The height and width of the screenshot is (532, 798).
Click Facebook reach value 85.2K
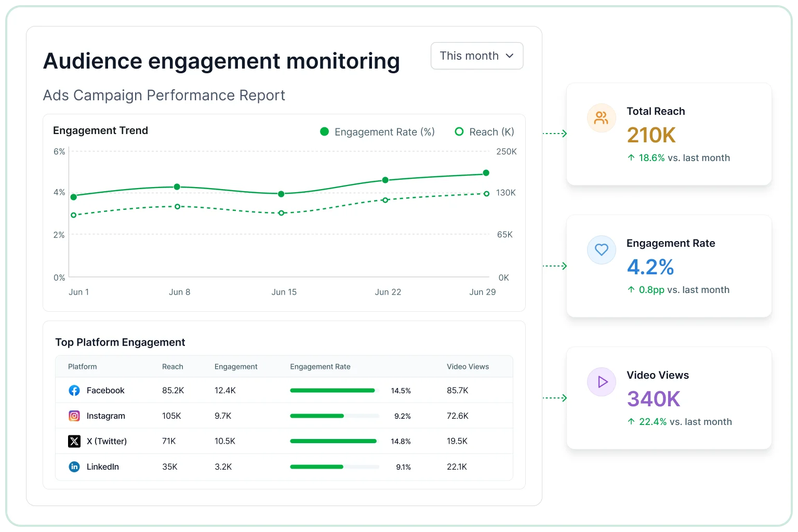[x=173, y=390]
